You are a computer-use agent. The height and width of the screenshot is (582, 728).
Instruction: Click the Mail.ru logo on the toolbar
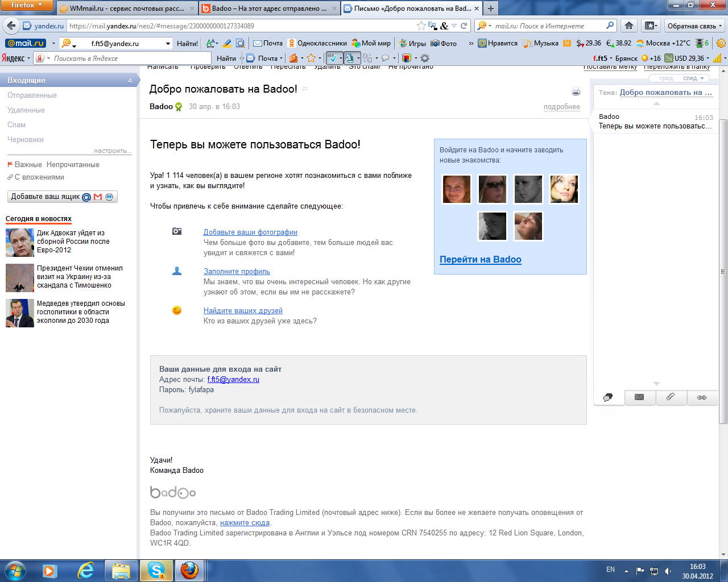click(x=25, y=43)
